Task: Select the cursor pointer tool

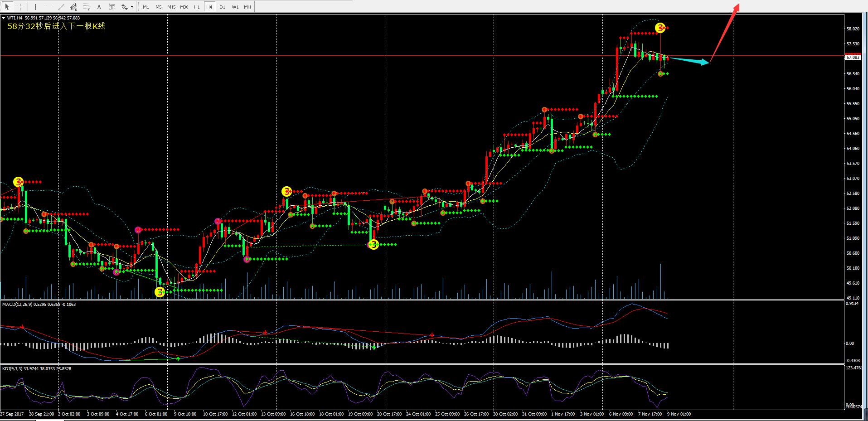Action: point(7,7)
